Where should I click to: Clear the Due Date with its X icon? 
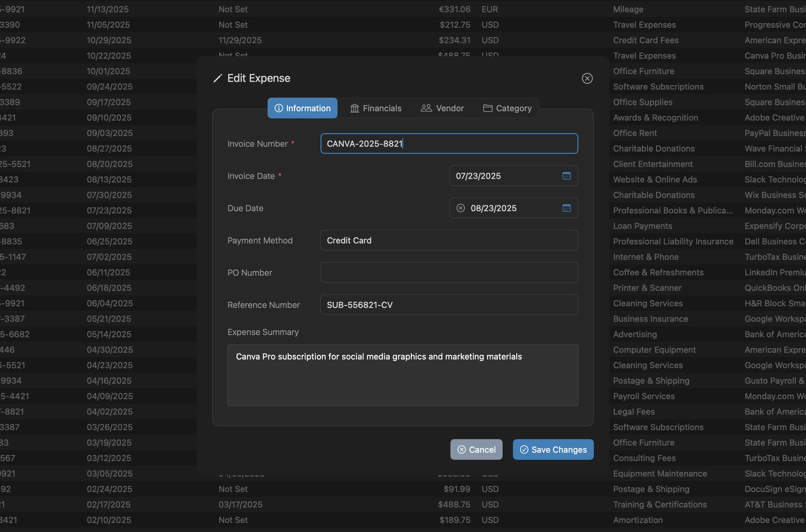pos(460,208)
